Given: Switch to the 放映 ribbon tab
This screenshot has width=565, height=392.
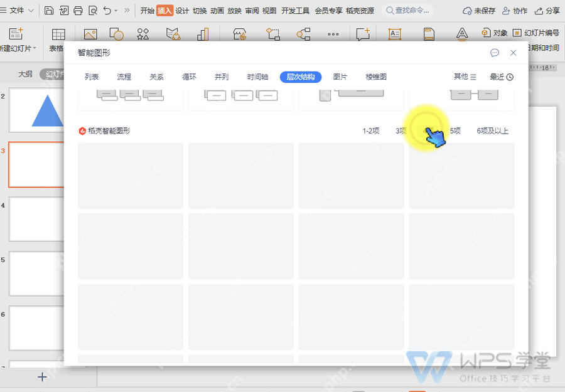Looking at the screenshot, I should coord(234,11).
